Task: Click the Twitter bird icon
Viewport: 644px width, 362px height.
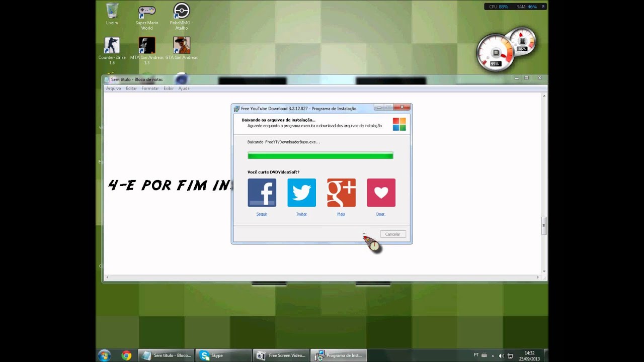Action: click(301, 193)
